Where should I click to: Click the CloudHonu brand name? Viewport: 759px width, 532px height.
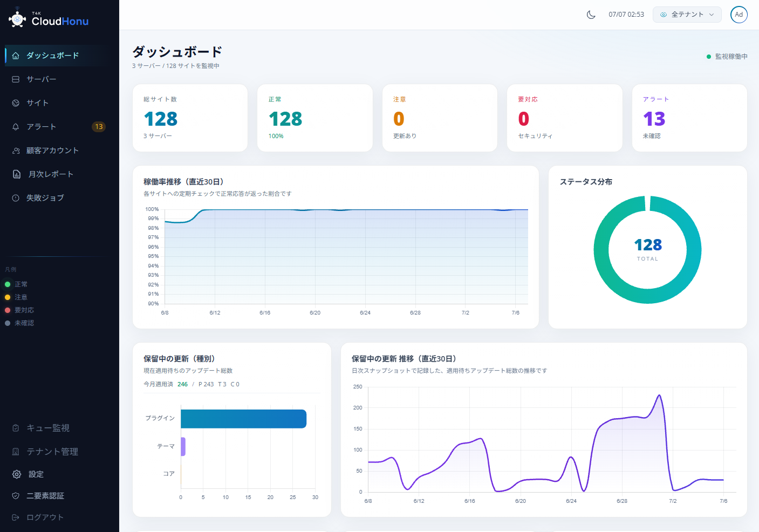coord(60,21)
